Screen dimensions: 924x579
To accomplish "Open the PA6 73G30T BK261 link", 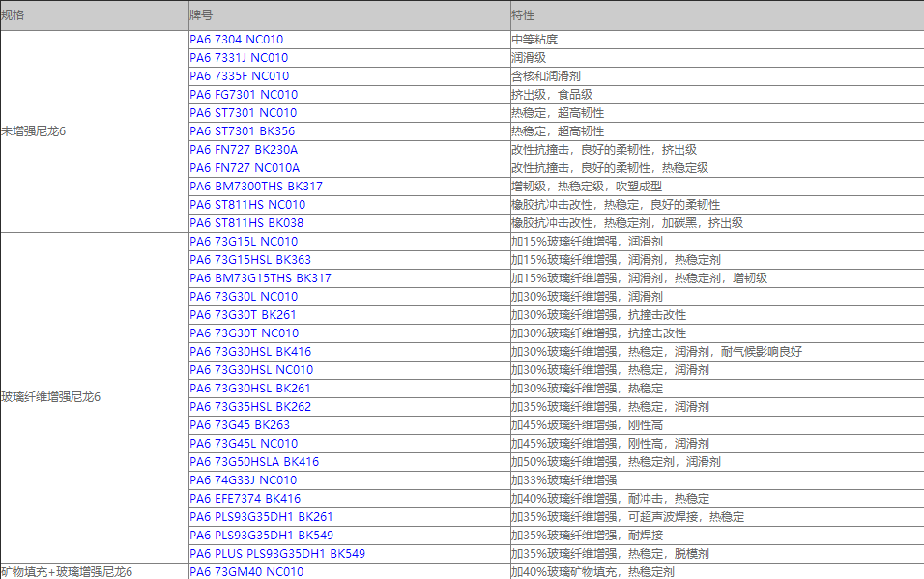I will tap(243, 314).
